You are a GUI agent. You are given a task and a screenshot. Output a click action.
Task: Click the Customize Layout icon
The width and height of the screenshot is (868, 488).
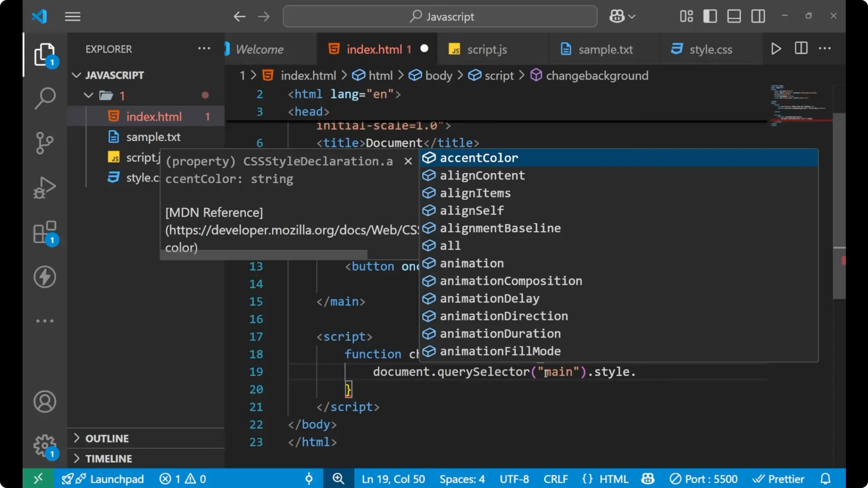coord(685,16)
